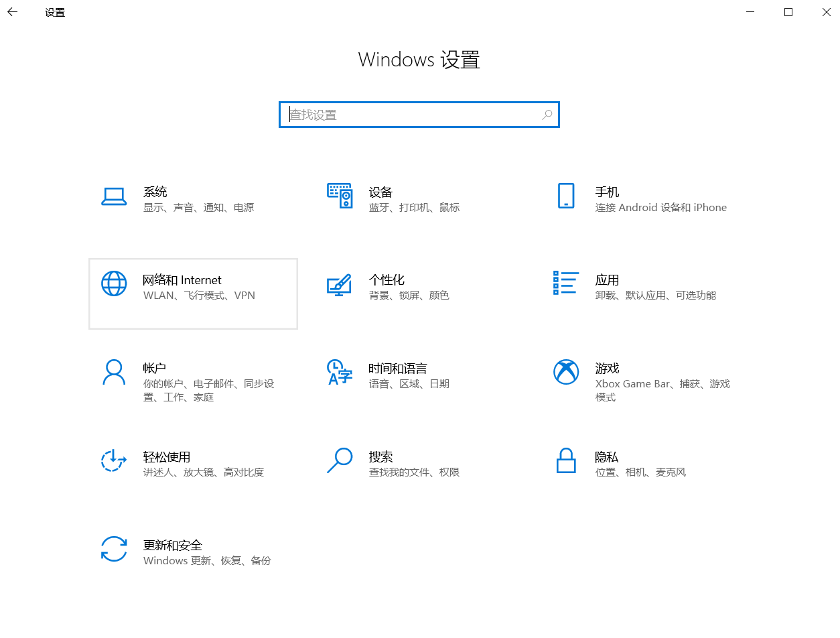Open 搜索 via magnifier icon
Image resolution: width=840 pixels, height=638 pixels.
tap(340, 460)
